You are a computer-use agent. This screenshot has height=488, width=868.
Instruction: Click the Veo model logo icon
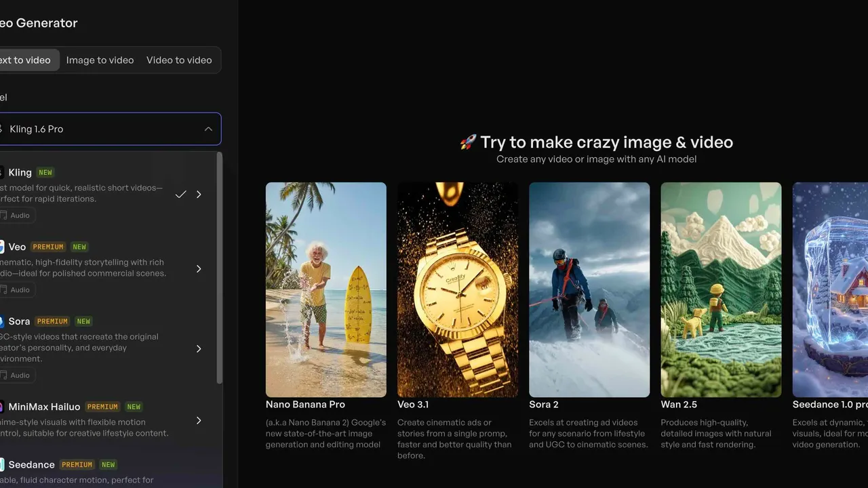1,247
